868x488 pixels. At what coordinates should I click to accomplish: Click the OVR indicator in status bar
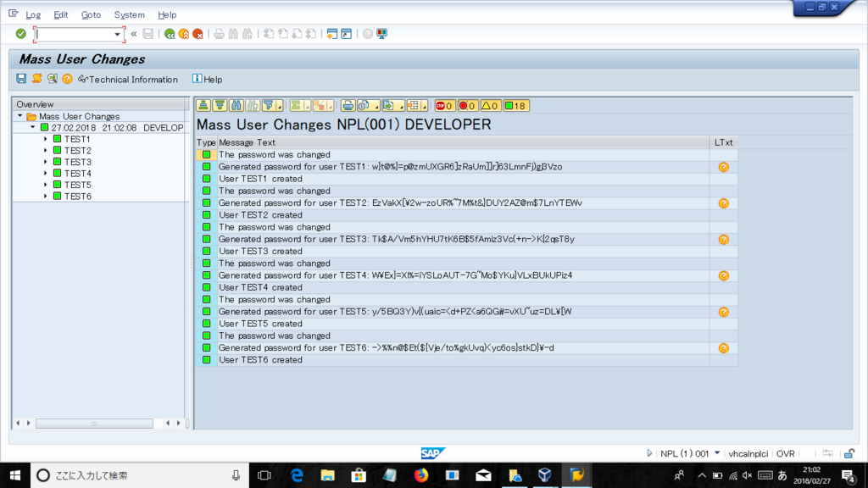tap(785, 454)
